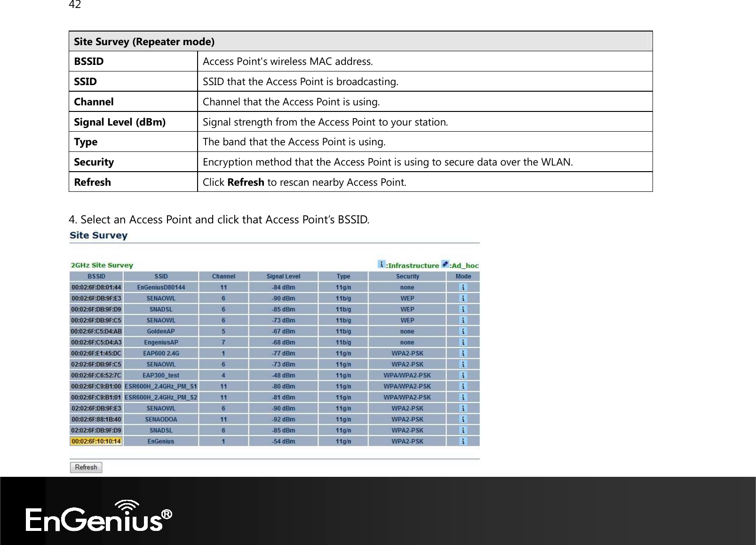Click the -54 dBm signal level cell
756x545 pixels.
click(x=283, y=442)
